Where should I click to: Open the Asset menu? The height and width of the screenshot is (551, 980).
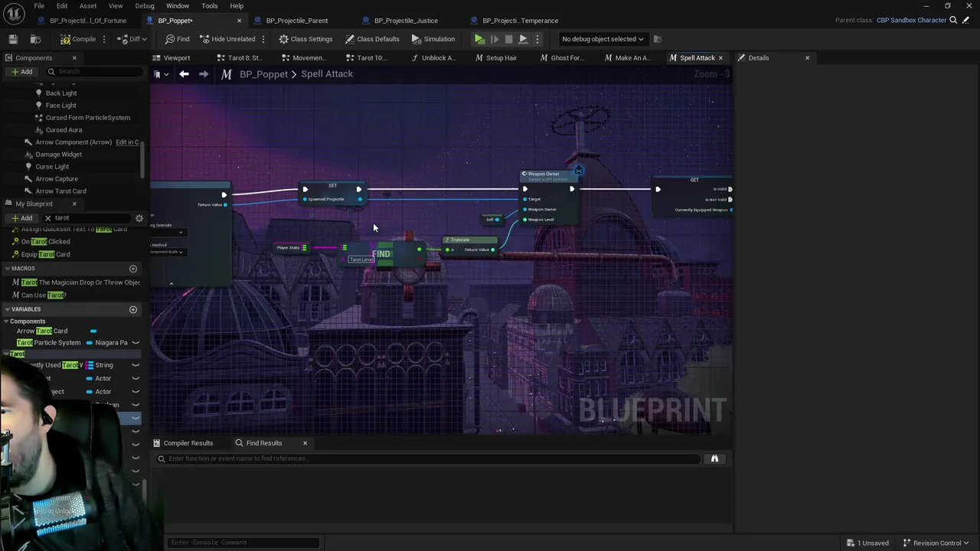tap(87, 5)
